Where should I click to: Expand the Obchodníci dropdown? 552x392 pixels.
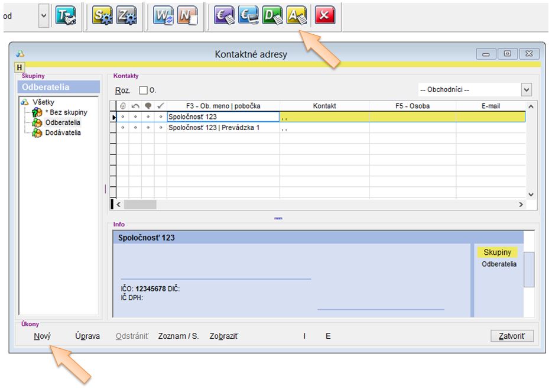526,90
